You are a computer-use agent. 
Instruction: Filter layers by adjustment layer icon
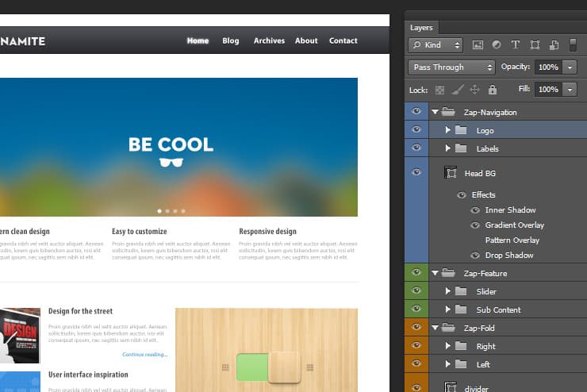click(x=497, y=45)
